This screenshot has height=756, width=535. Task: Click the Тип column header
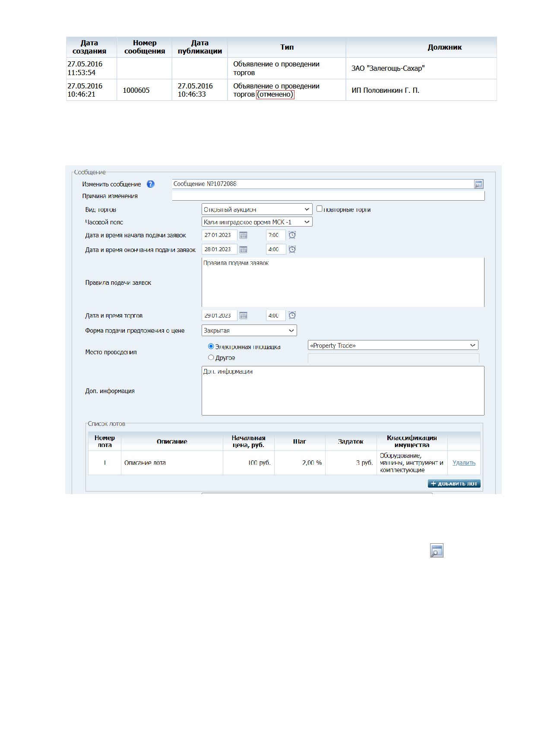pos(287,47)
